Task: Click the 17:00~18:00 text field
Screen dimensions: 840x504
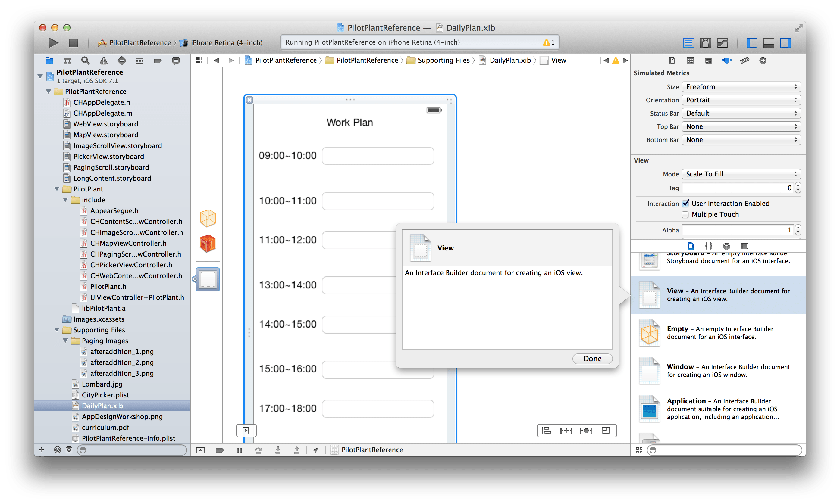Action: point(378,409)
